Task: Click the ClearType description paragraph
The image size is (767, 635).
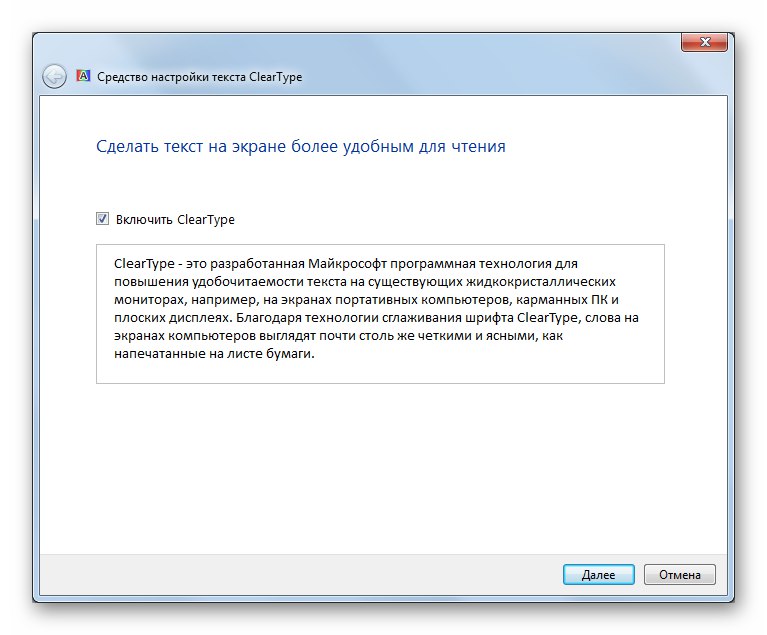Action: (x=376, y=308)
